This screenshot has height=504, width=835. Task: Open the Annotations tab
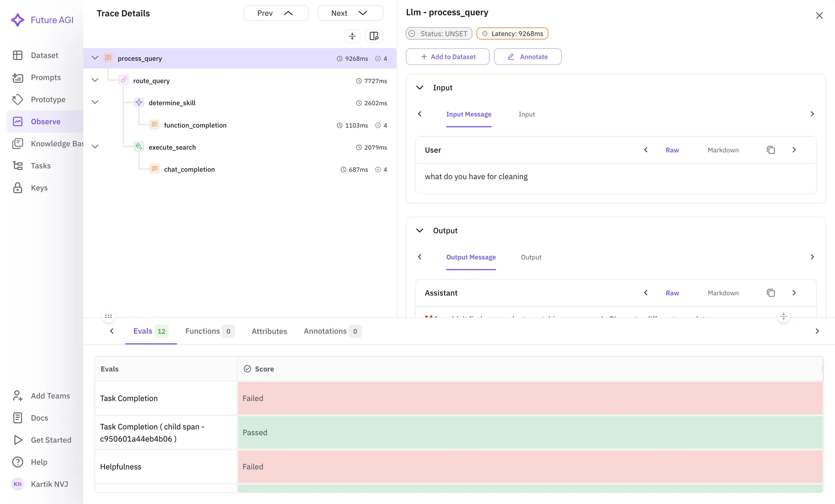(x=325, y=331)
